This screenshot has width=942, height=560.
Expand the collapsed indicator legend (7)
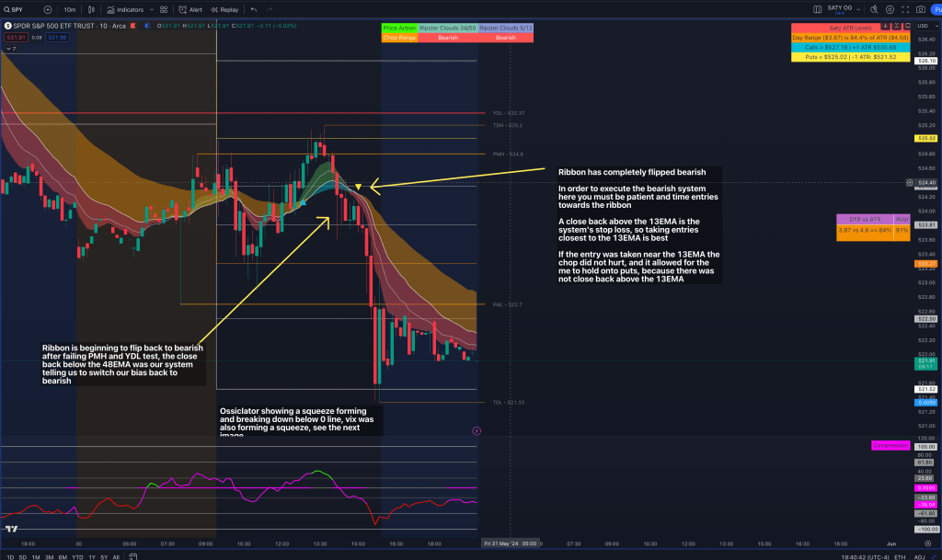point(10,49)
